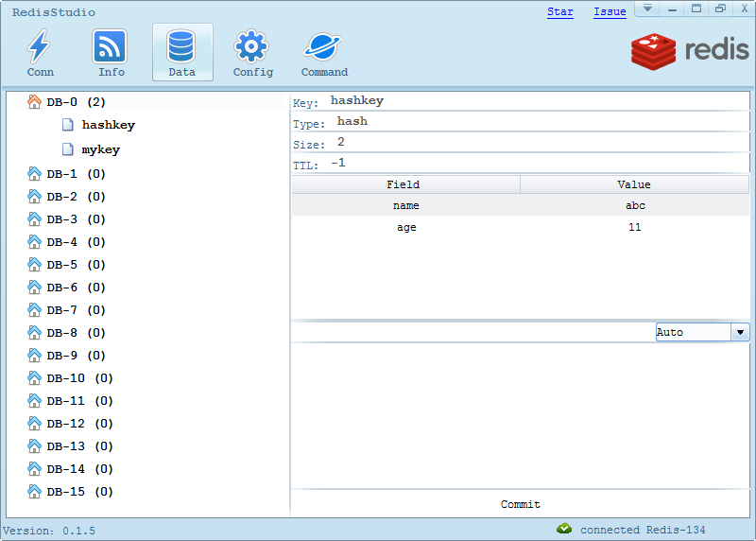Image resolution: width=756 pixels, height=541 pixels.
Task: Click the connected Redis-134 status text
Action: click(x=643, y=530)
